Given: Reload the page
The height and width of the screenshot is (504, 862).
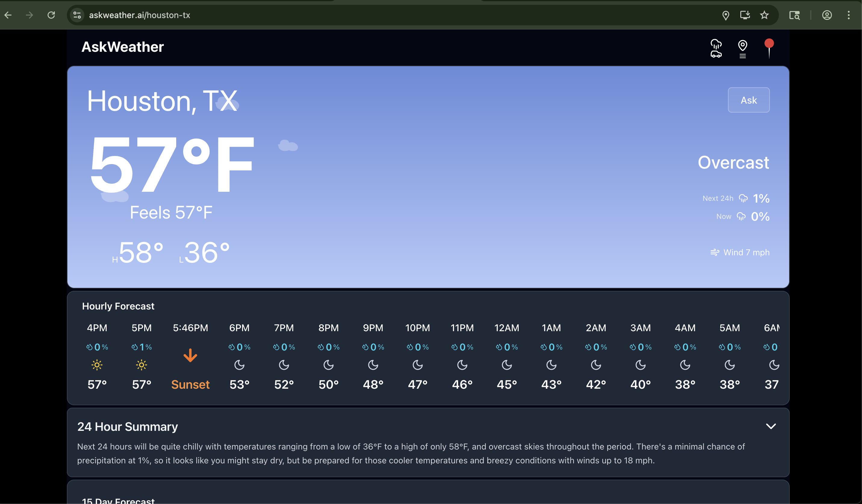Looking at the screenshot, I should pyautogui.click(x=52, y=15).
